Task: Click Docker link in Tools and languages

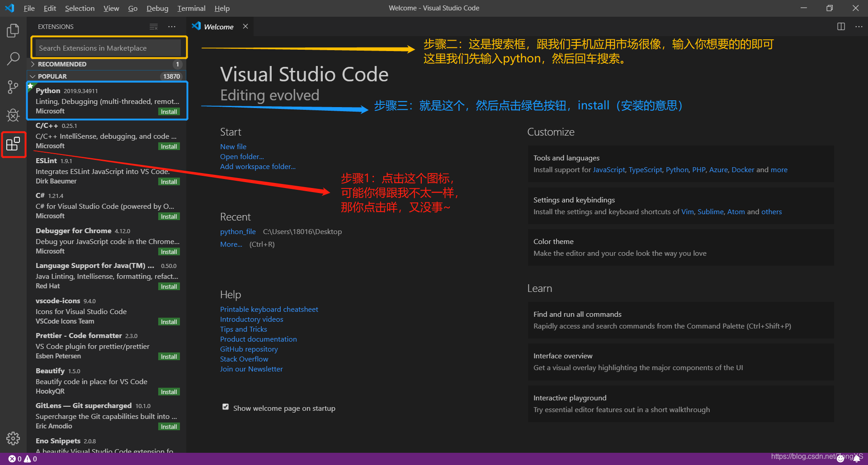Action: (743, 169)
